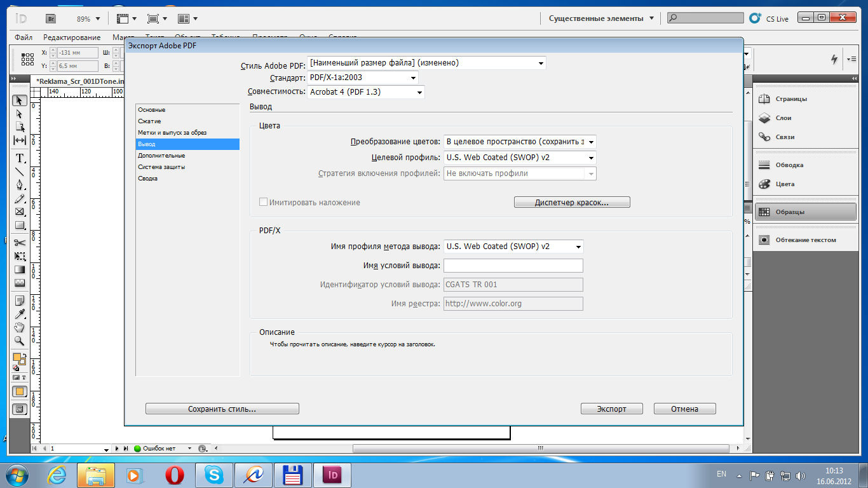Viewport: 868px width, 488px height.
Task: Select the Сводка category
Action: pos(187,179)
